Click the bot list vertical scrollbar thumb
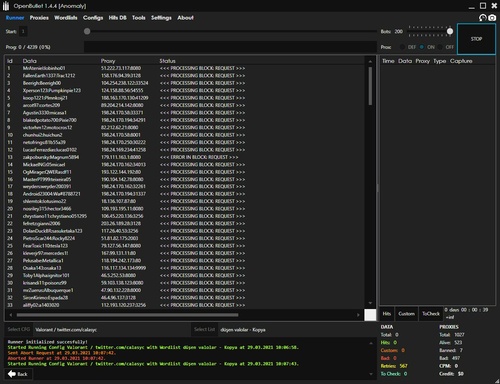This screenshot has width=500, height=384. (x=370, y=86)
